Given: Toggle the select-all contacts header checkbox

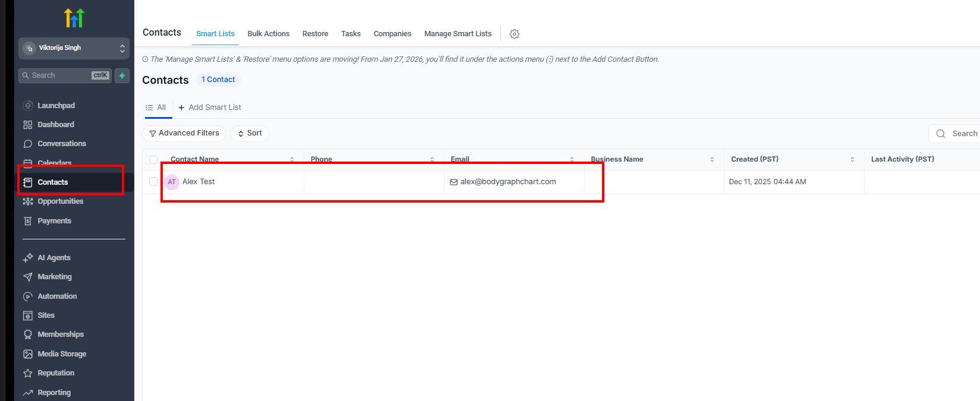Looking at the screenshot, I should click(153, 160).
